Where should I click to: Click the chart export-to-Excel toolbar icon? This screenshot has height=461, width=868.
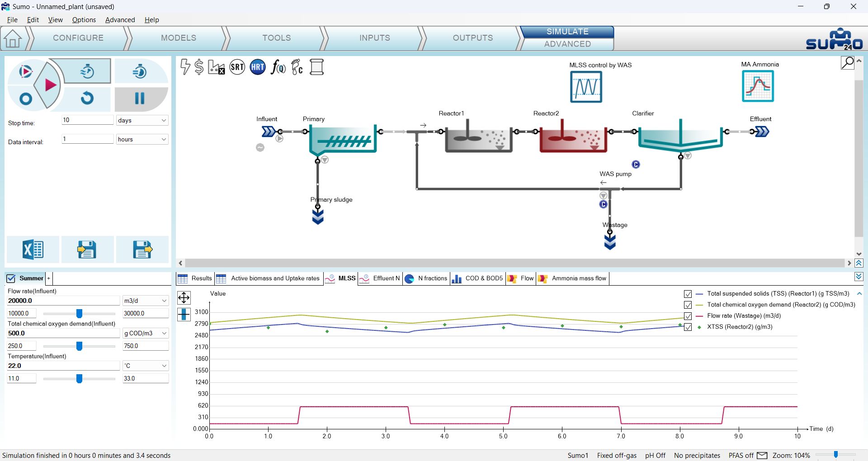[216, 67]
